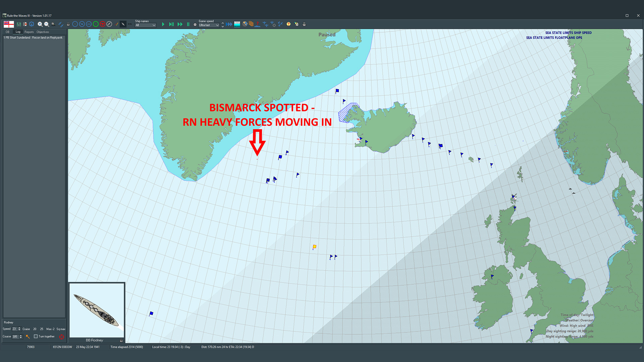Open the Ship names dropdown
Image resolution: width=644 pixels, height=362 pixels.
145,25
